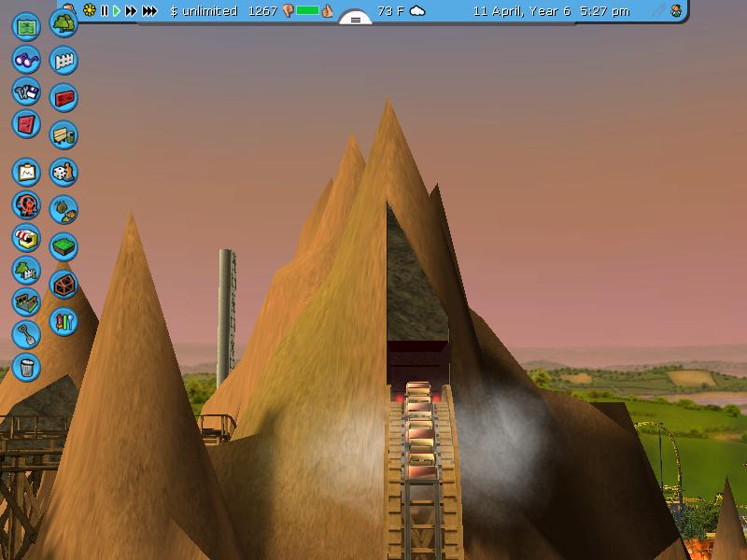The image size is (747, 560).
Task: Open the red brick walls icon
Action: [x=63, y=98]
